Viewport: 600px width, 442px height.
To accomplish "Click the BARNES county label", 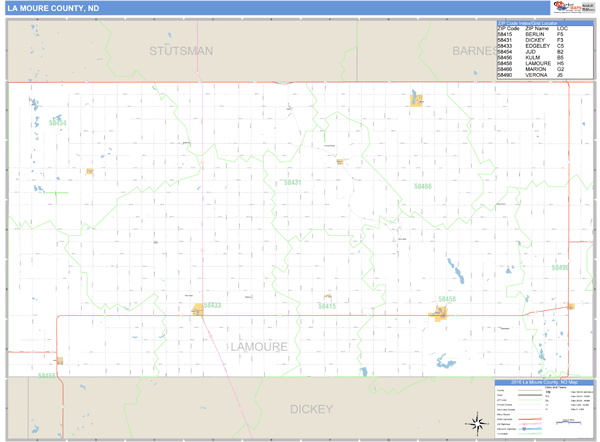I will click(x=470, y=49).
